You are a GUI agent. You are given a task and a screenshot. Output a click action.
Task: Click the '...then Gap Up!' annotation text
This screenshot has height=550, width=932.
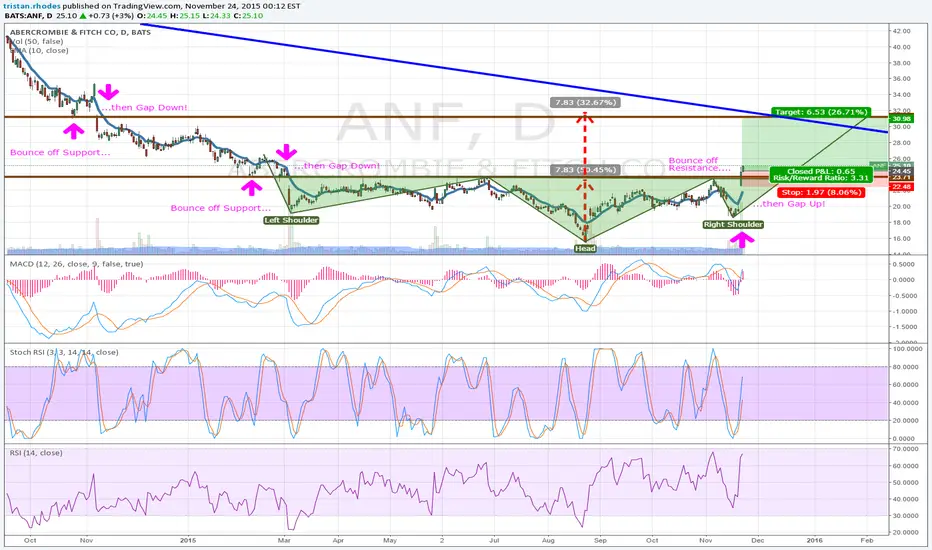tap(789, 204)
